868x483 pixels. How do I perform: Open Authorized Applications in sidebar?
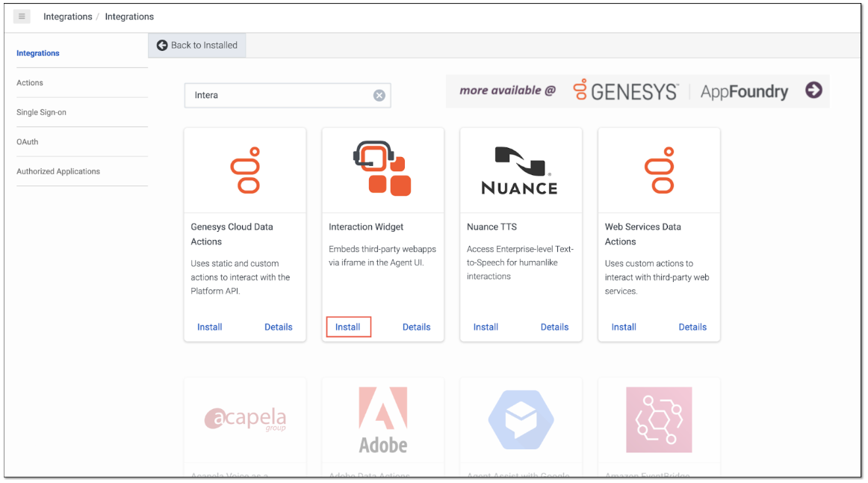pos(58,171)
